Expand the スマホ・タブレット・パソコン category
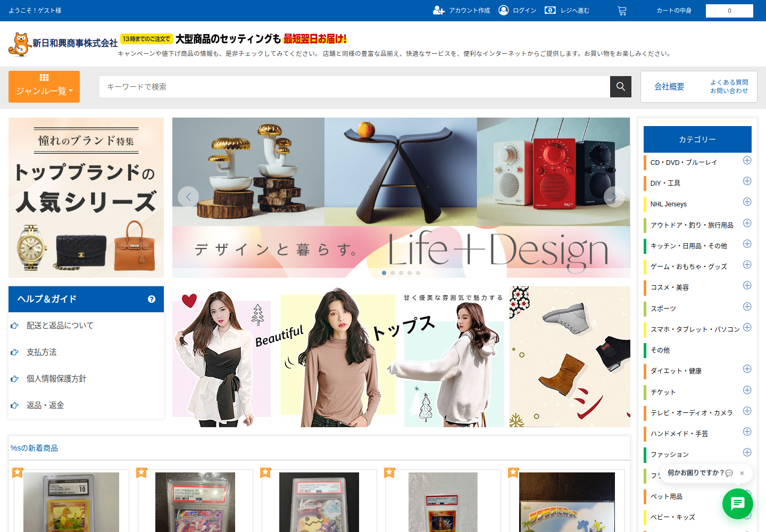The image size is (766, 532). [747, 327]
